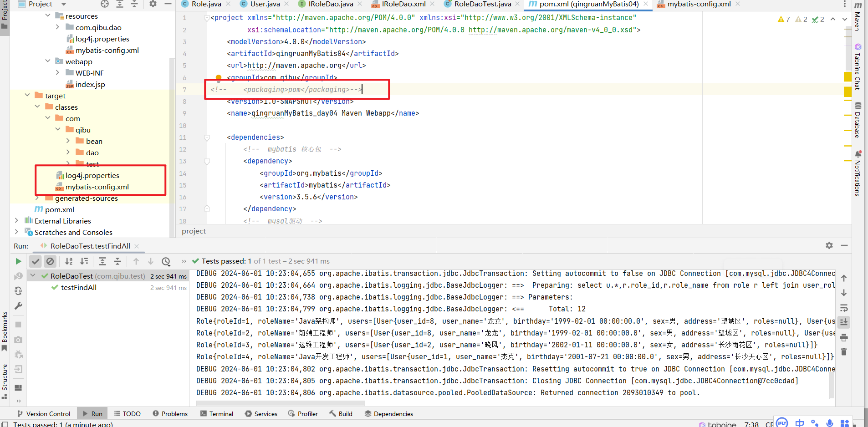Click the Restore Layout icon in Run sidebar
868x427 pixels.
pyautogui.click(x=18, y=388)
